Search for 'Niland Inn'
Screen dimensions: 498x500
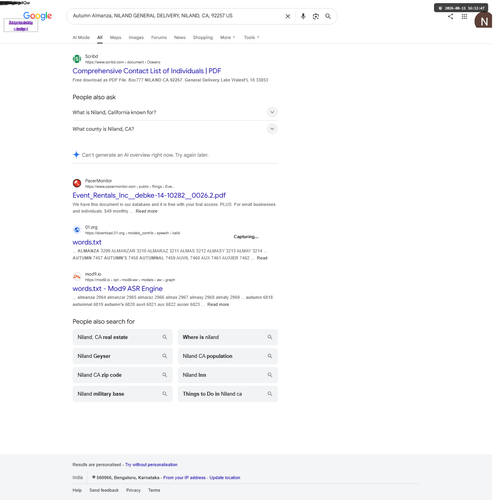click(228, 375)
